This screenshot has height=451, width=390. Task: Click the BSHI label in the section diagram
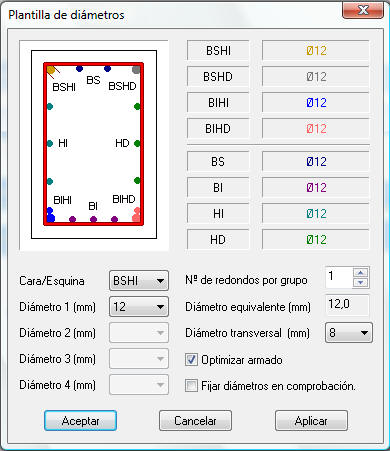[64, 87]
